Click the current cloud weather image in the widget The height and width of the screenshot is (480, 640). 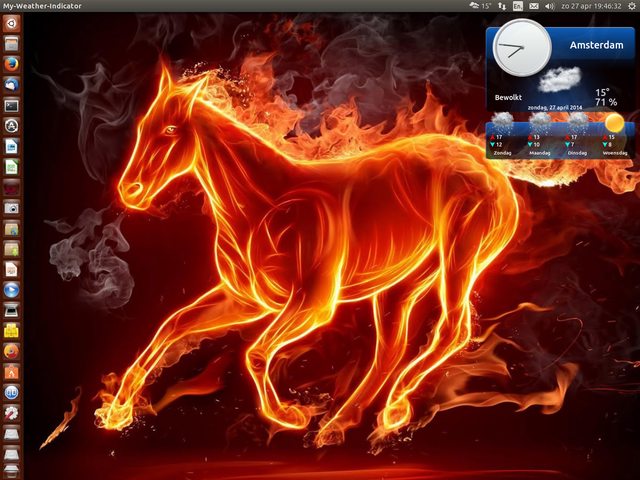[x=560, y=79]
